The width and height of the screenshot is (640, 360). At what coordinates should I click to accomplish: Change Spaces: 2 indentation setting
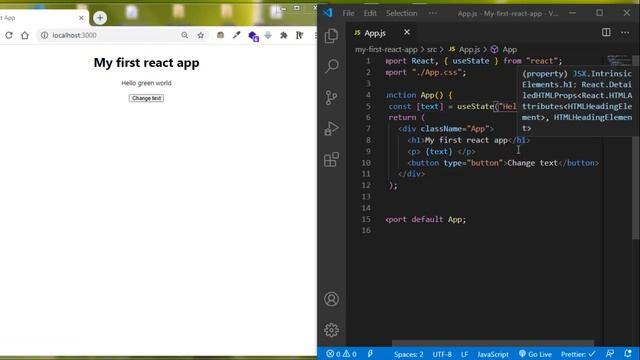click(408, 354)
